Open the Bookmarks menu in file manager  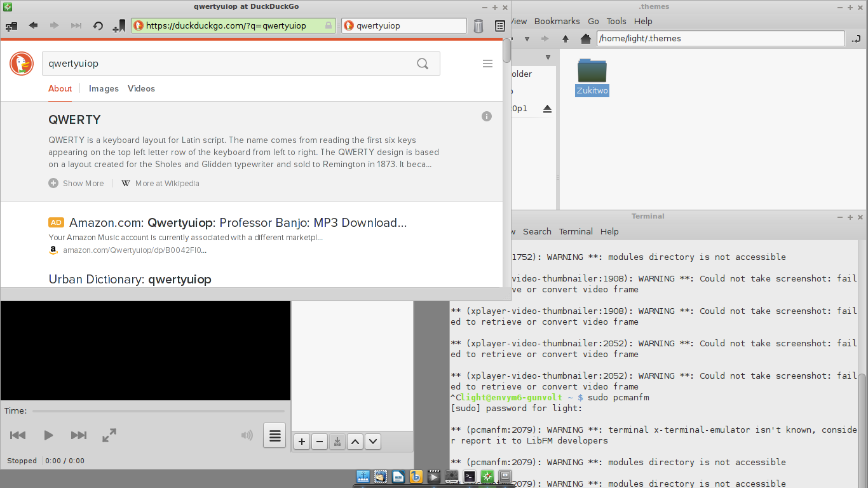(x=557, y=21)
